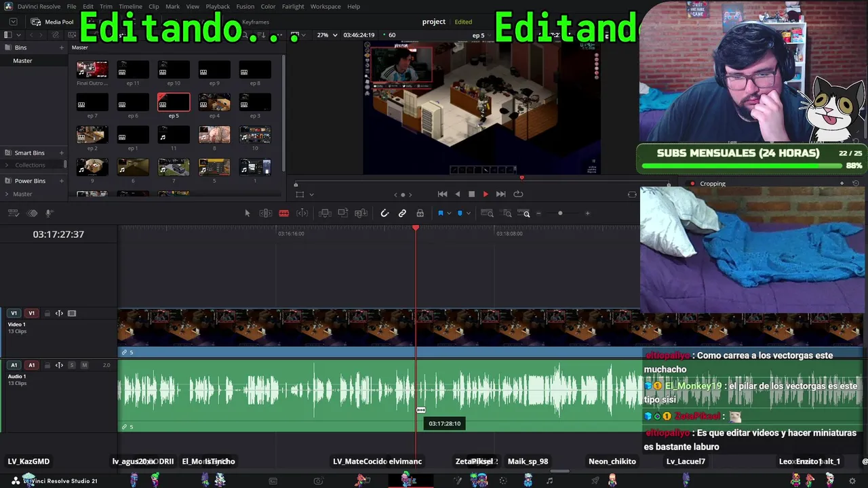
Task: Click the Insert Clip icon
Action: pos(325,213)
